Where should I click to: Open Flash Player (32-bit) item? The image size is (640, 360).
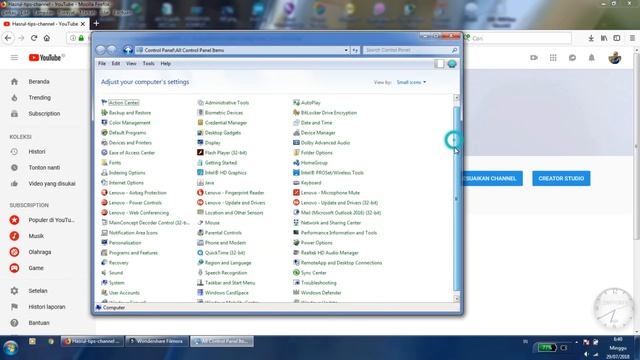click(x=222, y=153)
